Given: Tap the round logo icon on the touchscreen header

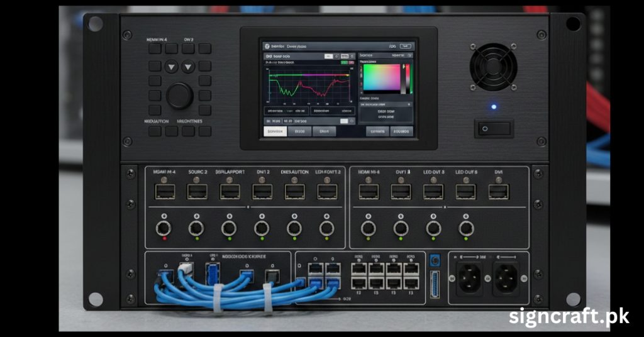Looking at the screenshot, I should tap(267, 47).
